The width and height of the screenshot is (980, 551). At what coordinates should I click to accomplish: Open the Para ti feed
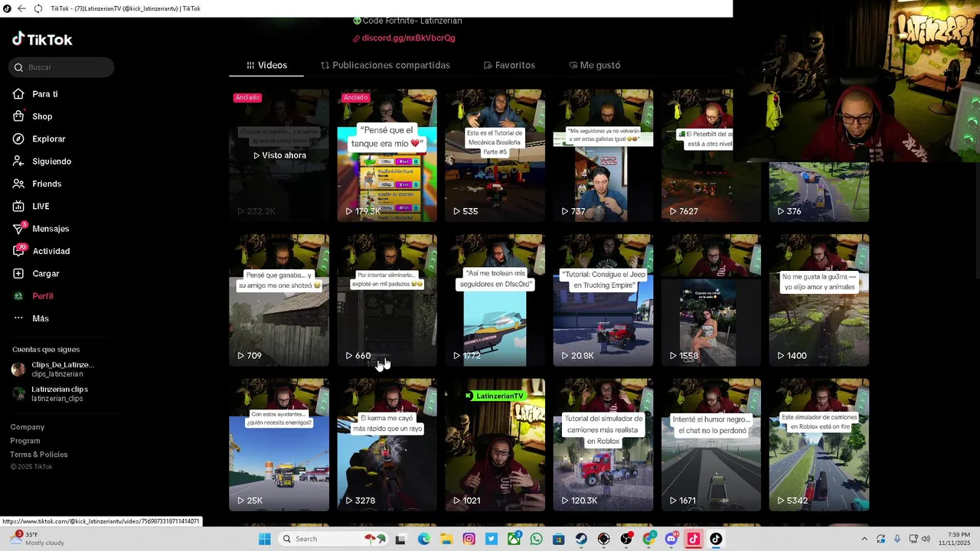click(35, 94)
